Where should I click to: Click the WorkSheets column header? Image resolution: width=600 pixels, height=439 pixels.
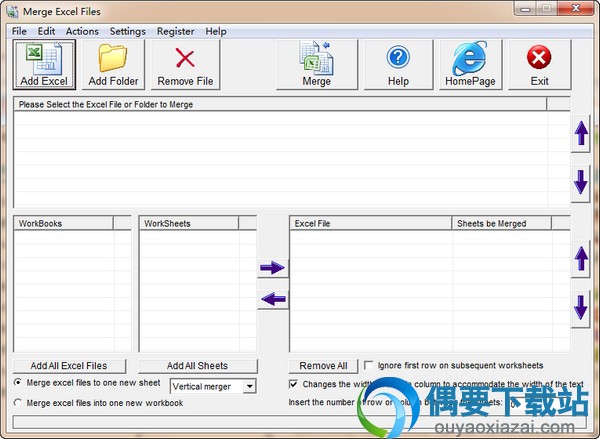pos(189,223)
